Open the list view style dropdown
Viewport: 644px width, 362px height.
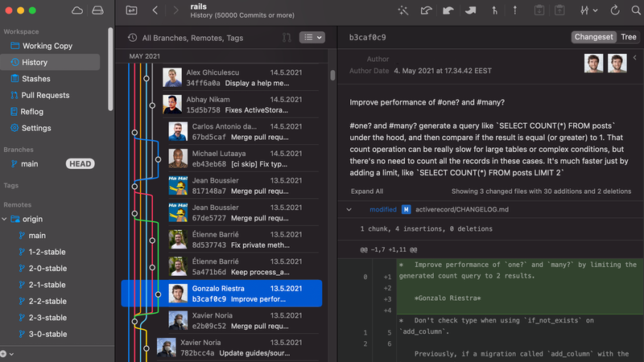(312, 37)
